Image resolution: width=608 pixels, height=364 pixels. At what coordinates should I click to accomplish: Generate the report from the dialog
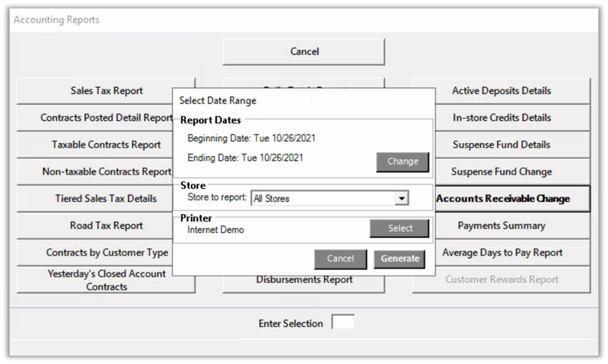400,258
